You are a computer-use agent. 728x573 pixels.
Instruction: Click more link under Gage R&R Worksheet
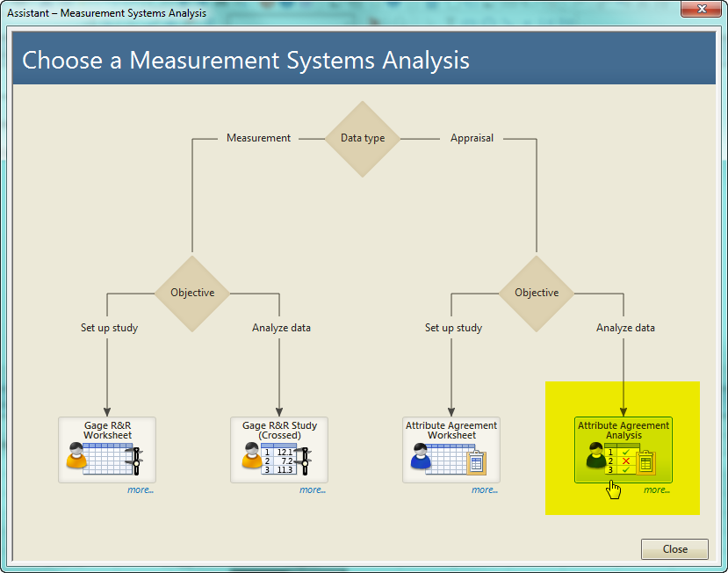[x=141, y=490]
